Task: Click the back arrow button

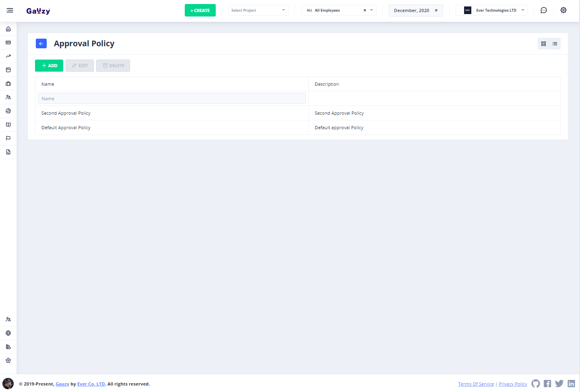Action: pyautogui.click(x=41, y=43)
